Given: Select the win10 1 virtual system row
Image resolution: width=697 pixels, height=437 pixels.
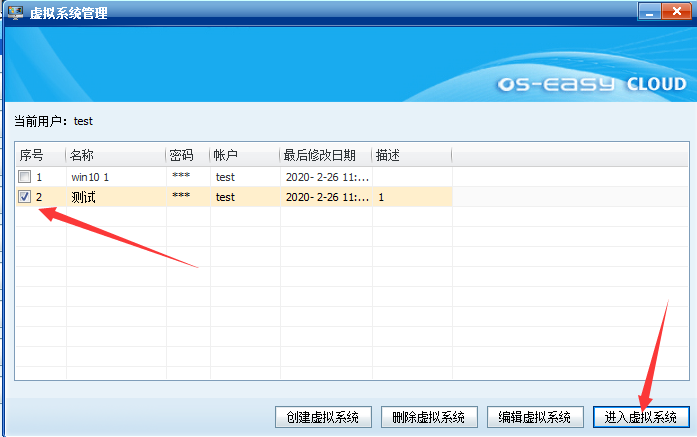Looking at the screenshot, I should coord(90,177).
